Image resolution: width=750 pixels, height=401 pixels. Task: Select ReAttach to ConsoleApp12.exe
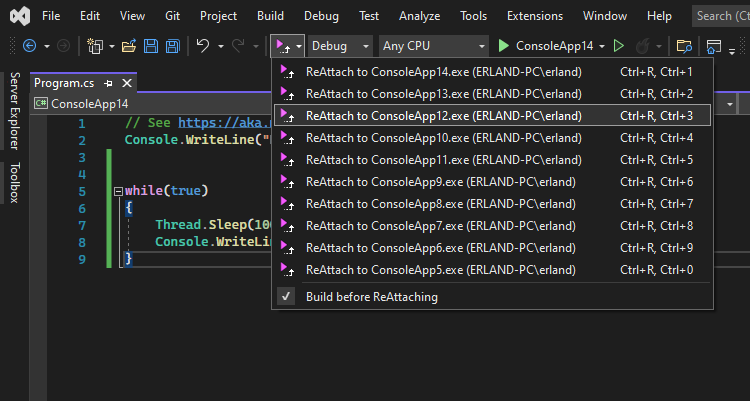pyautogui.click(x=492, y=116)
